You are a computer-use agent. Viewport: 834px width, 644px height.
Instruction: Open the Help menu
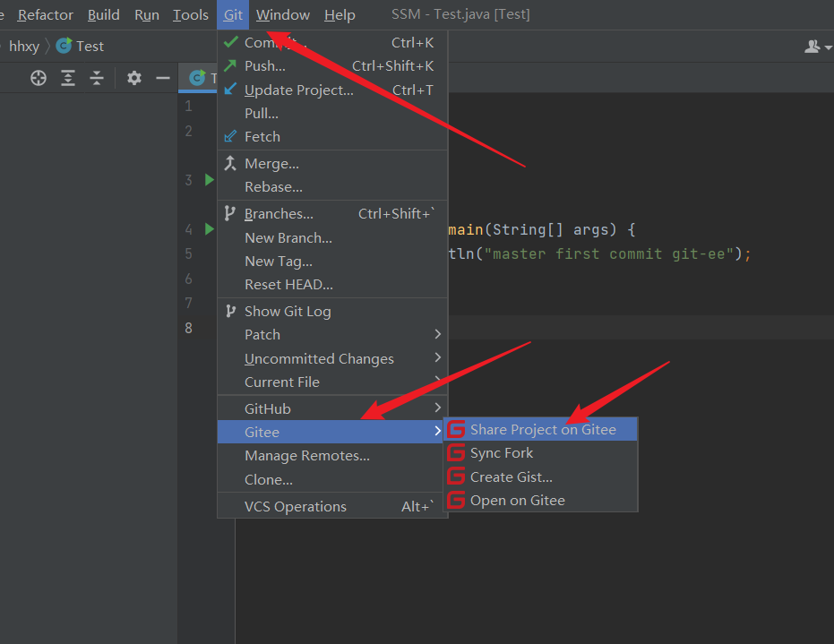coord(340,15)
